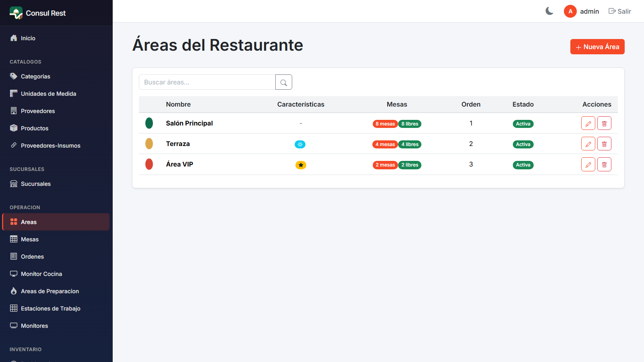Open Ordenes in sidebar

[56, 257]
